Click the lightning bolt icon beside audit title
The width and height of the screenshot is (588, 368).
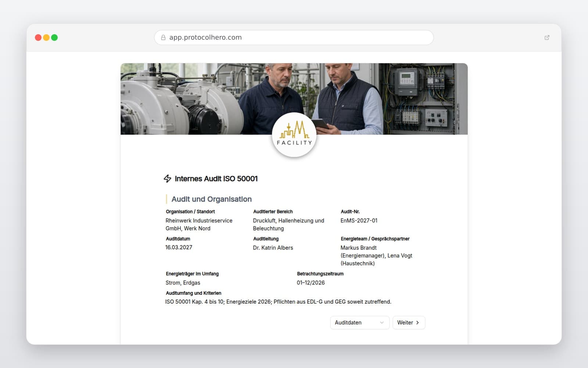pyautogui.click(x=168, y=178)
